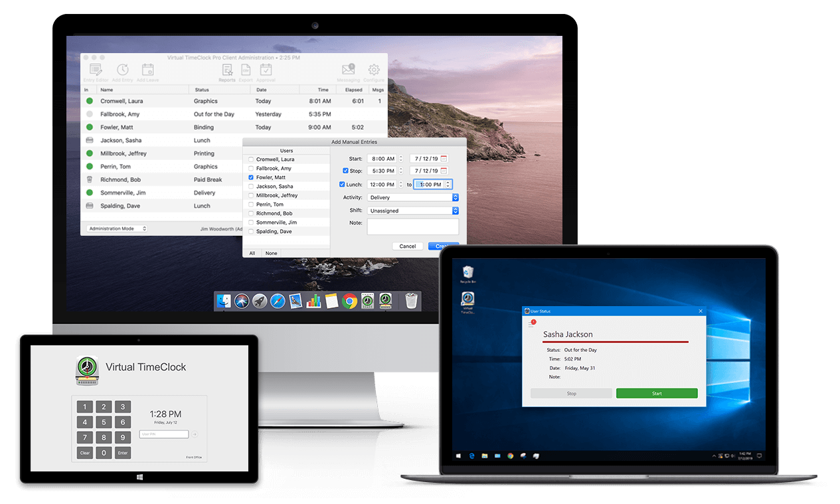Check the Millbrook, Jeffrey user checkbox
The height and width of the screenshot is (504, 840).
pos(250,196)
